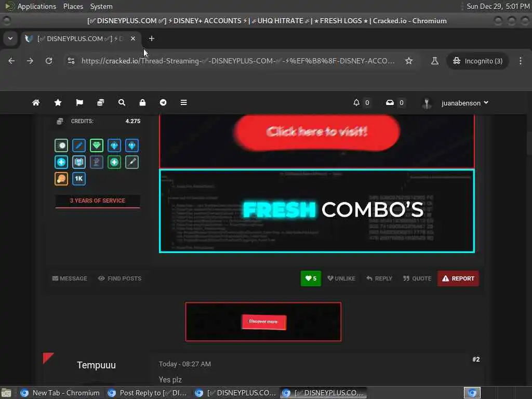Viewport: 532px width, 399px height.
Task: Open Chromium three-dot menu
Action: click(521, 61)
